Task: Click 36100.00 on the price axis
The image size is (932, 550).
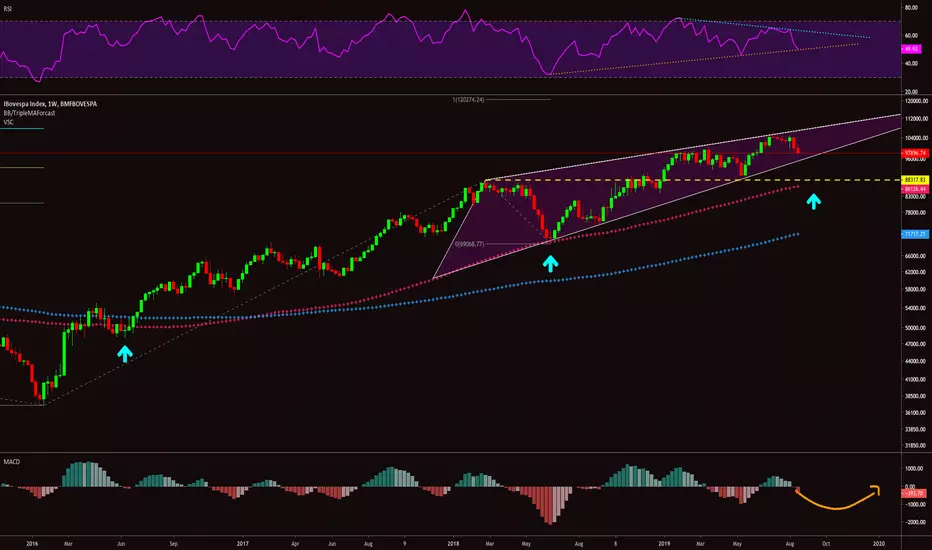Action: click(x=916, y=413)
